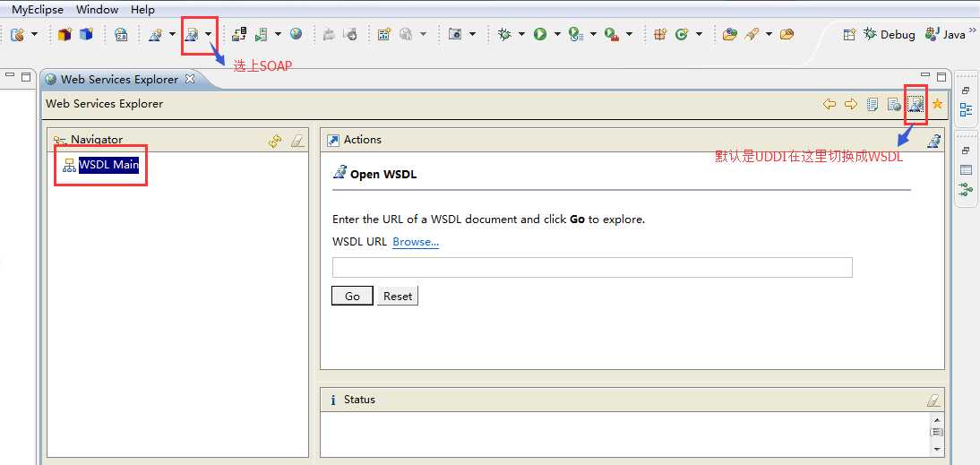Open the Help menu
Image resolution: width=980 pixels, height=465 pixels.
click(143, 9)
